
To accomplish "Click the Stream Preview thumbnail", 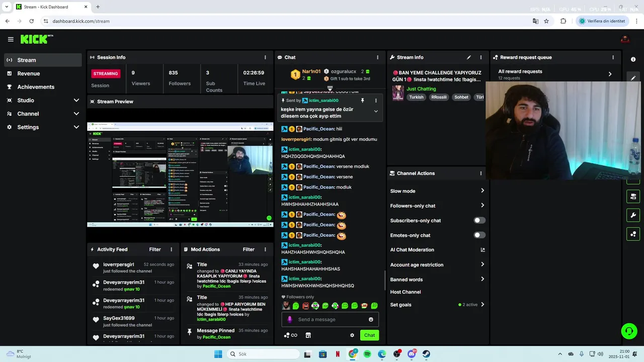I will click(x=180, y=175).
